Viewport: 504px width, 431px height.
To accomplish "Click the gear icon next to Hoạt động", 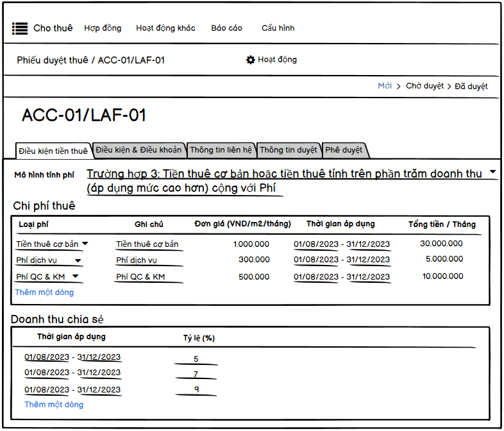I will [x=250, y=60].
